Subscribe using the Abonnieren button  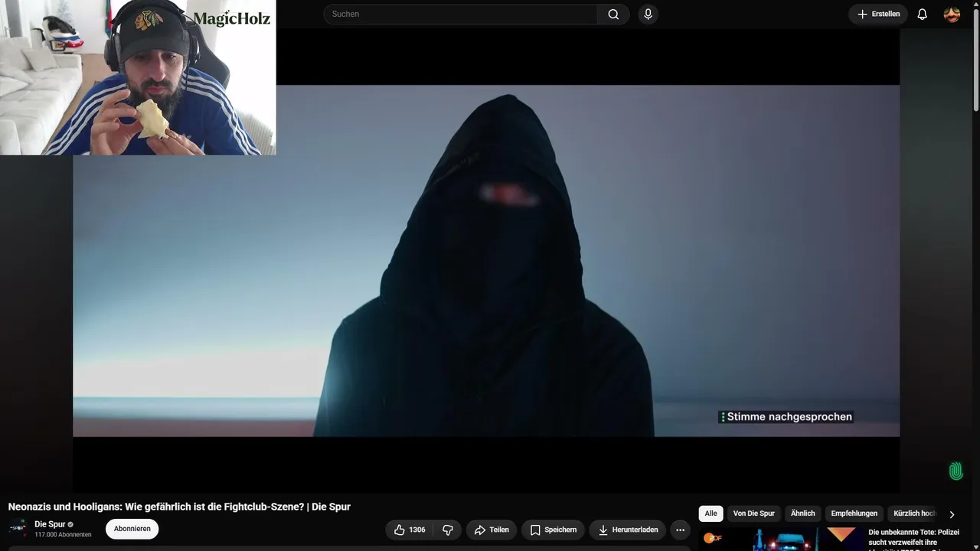(132, 529)
